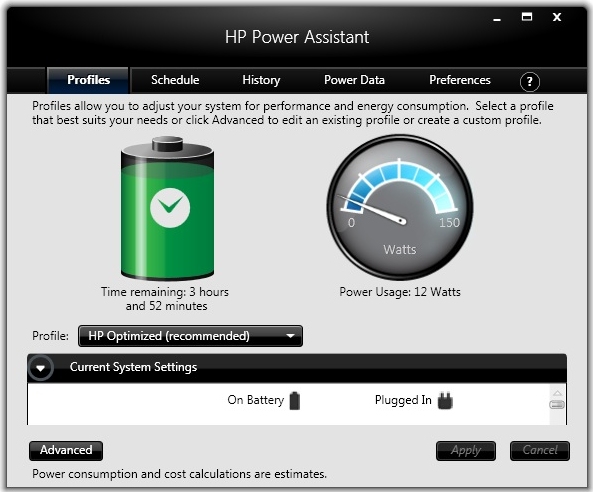
Task: Click the 'Profile:' label
Action: (x=51, y=336)
